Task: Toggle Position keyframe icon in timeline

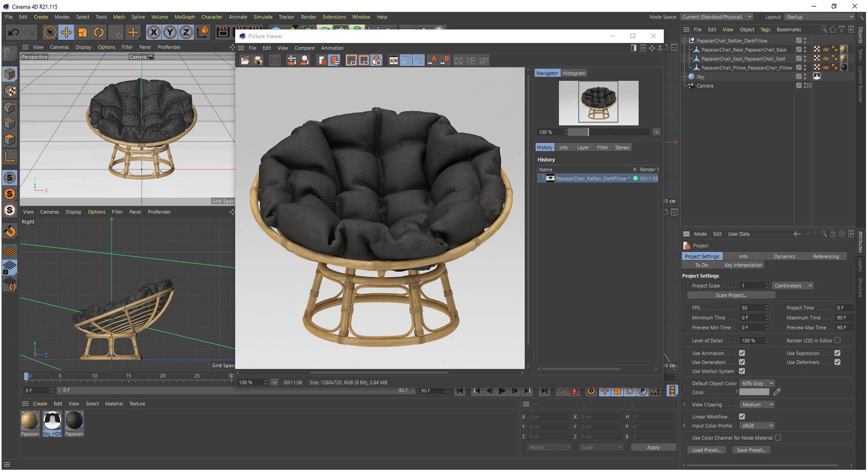Action: (604, 391)
